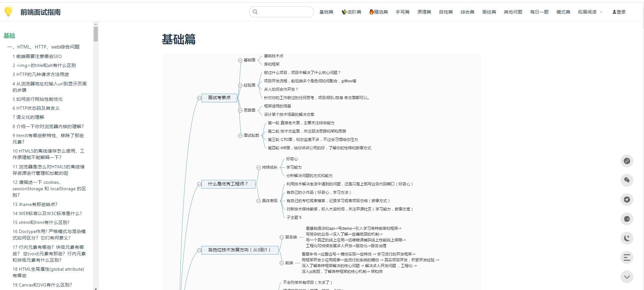This screenshot has width=644, height=290.
Task: Collapse the 面试轮数 branch circle
Action: [240, 136]
